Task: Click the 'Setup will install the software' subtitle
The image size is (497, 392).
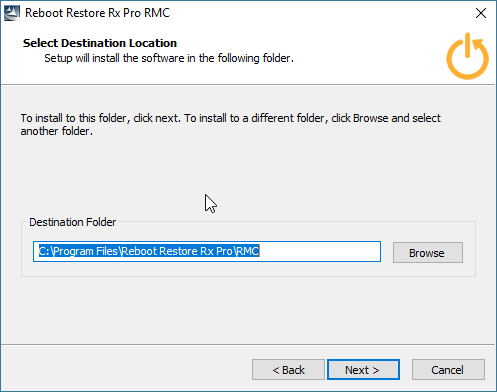Action: pos(169,58)
